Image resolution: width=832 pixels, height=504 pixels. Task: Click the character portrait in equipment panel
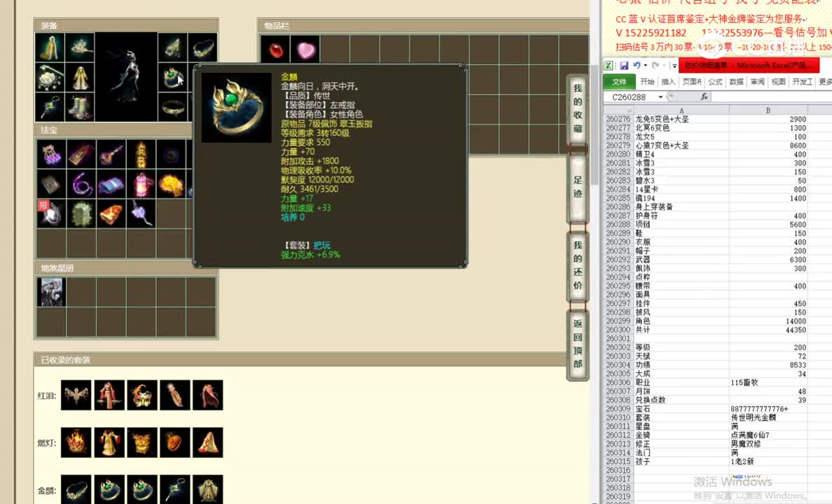coord(126,78)
